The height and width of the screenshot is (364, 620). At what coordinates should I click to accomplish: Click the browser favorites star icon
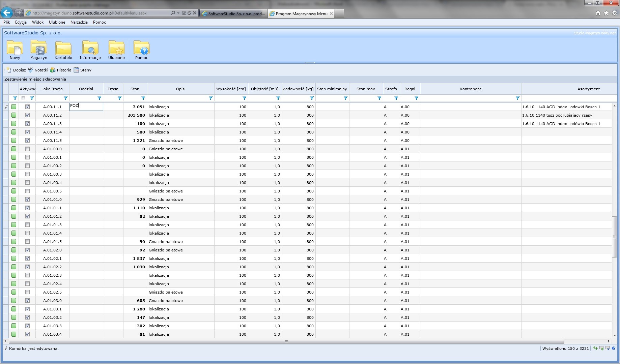click(x=606, y=13)
